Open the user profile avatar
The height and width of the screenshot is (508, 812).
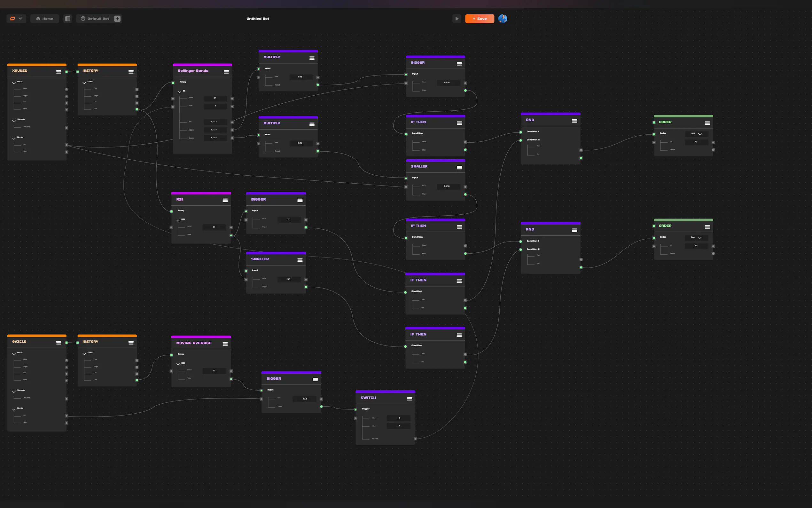503,19
